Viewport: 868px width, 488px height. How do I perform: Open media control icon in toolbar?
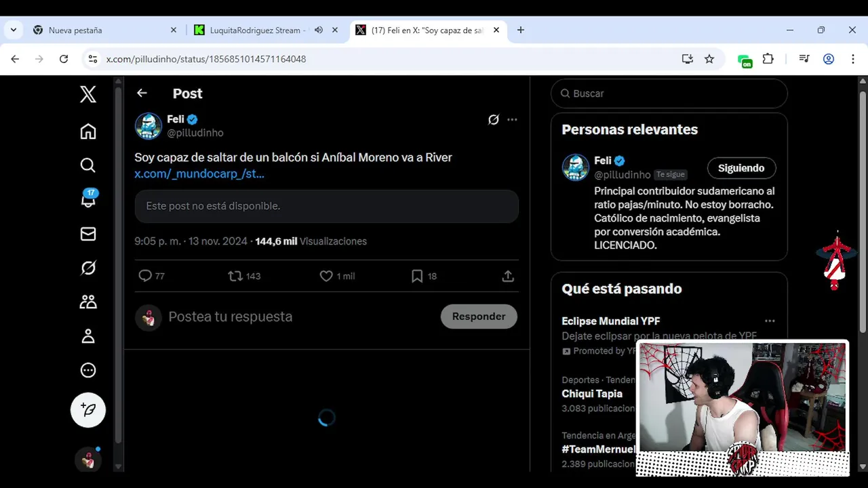pos(804,59)
